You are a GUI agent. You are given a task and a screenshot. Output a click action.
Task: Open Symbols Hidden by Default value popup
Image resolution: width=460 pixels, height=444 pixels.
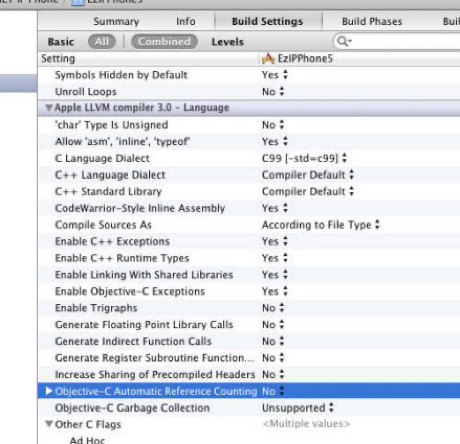tap(275, 75)
